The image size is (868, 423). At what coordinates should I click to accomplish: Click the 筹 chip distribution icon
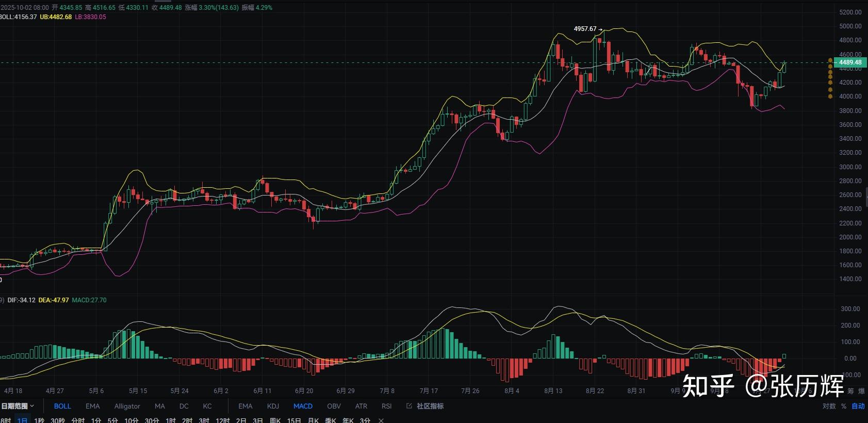(x=851, y=391)
